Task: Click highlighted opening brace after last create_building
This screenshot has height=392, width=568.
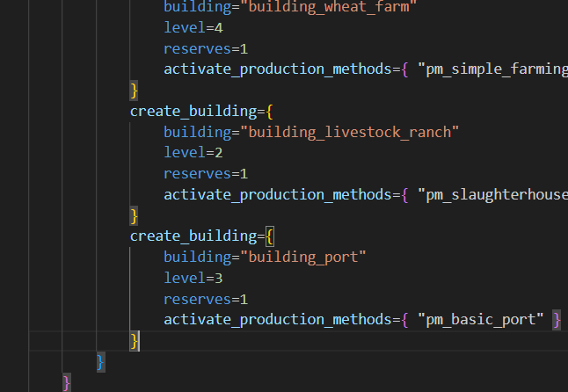Action: tap(271, 236)
